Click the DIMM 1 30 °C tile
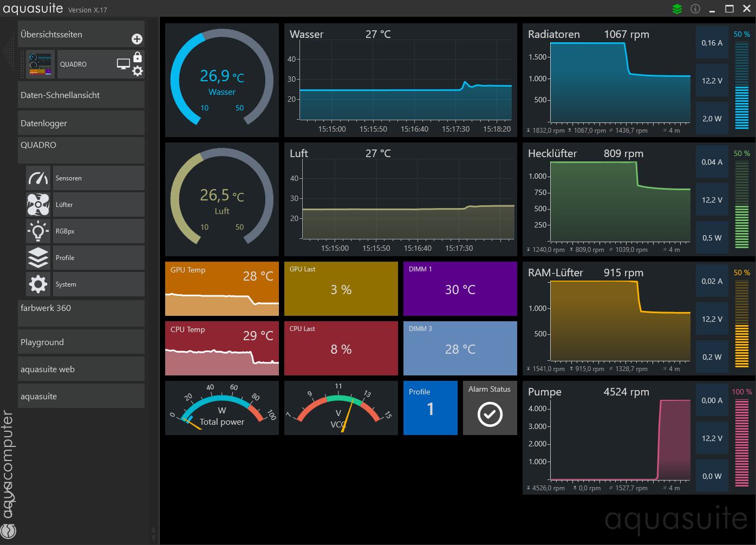 tap(460, 289)
